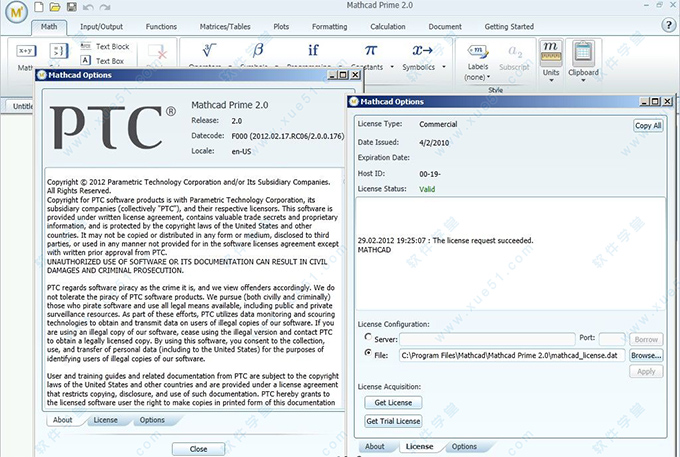This screenshot has width=680, height=457.
Task: Insert a Solve Block region
Action: [x=59, y=51]
